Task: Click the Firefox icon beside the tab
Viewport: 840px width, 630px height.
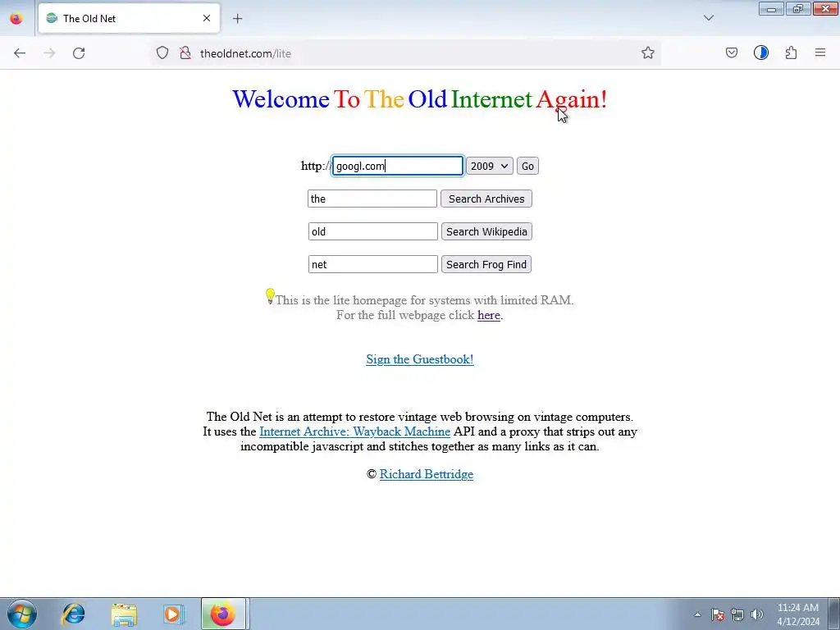Action: (16, 19)
